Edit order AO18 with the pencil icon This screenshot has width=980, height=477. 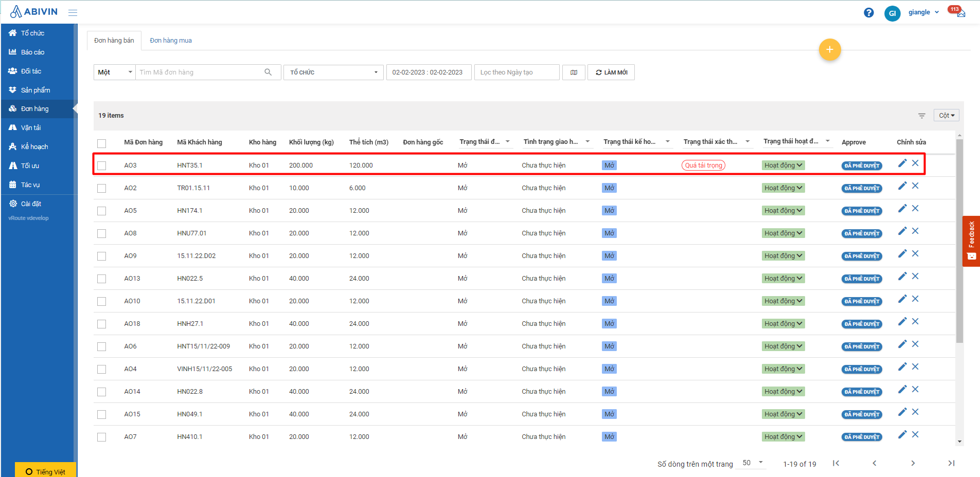pos(902,321)
